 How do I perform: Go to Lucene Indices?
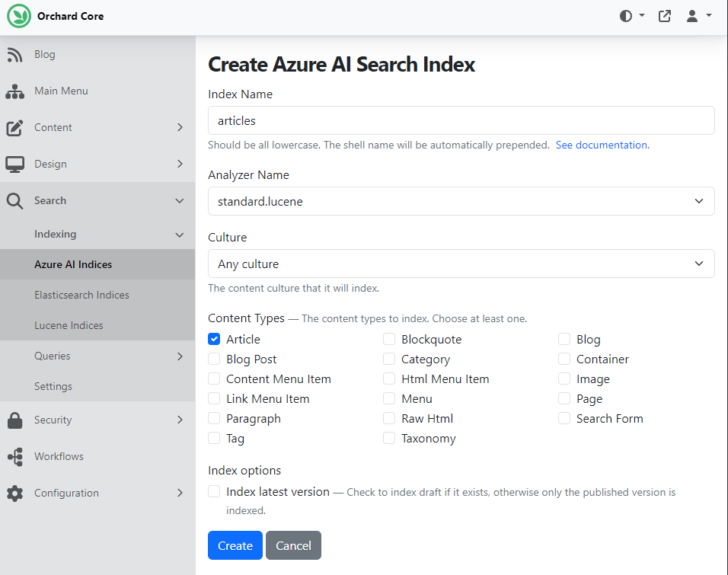(x=97, y=326)
